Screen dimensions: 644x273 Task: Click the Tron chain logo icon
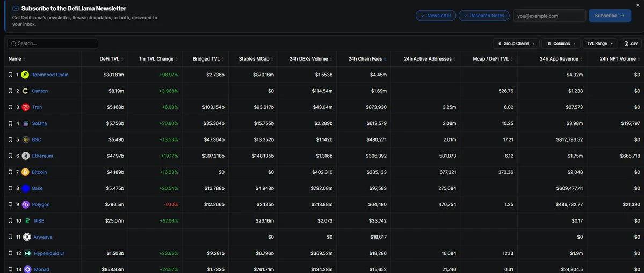(26, 107)
